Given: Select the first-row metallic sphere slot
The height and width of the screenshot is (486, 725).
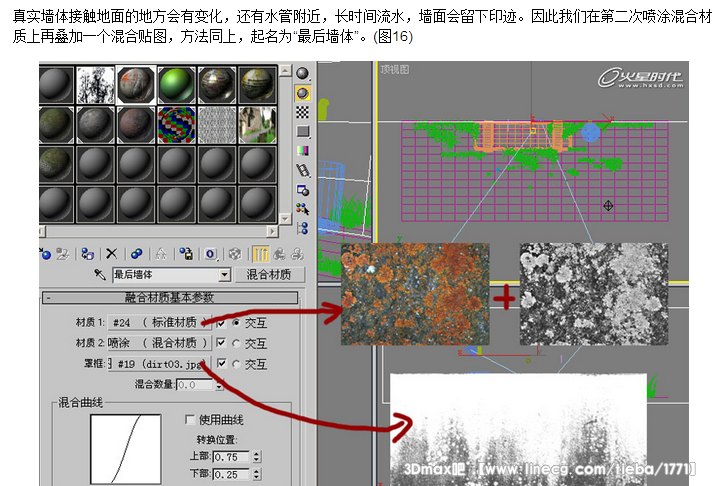Looking at the screenshot, I should point(216,84).
